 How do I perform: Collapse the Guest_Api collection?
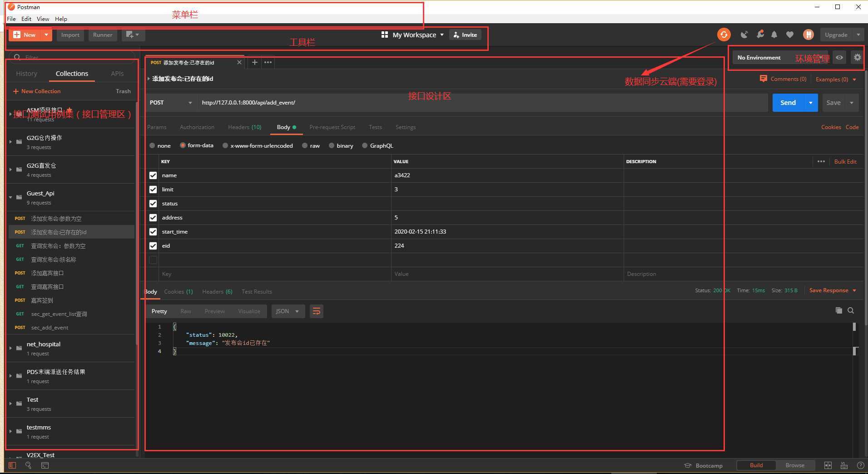pyautogui.click(x=10, y=197)
